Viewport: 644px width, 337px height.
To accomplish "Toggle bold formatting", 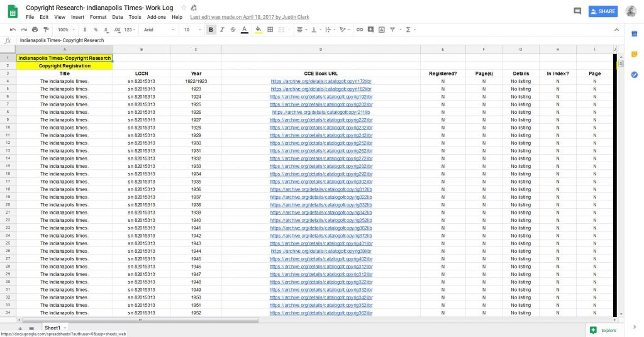I will coord(211,30).
